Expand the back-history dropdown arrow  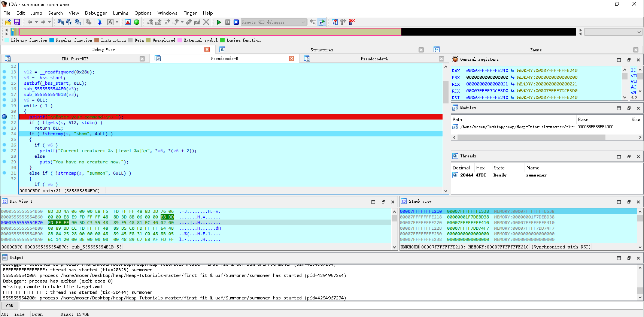point(36,22)
